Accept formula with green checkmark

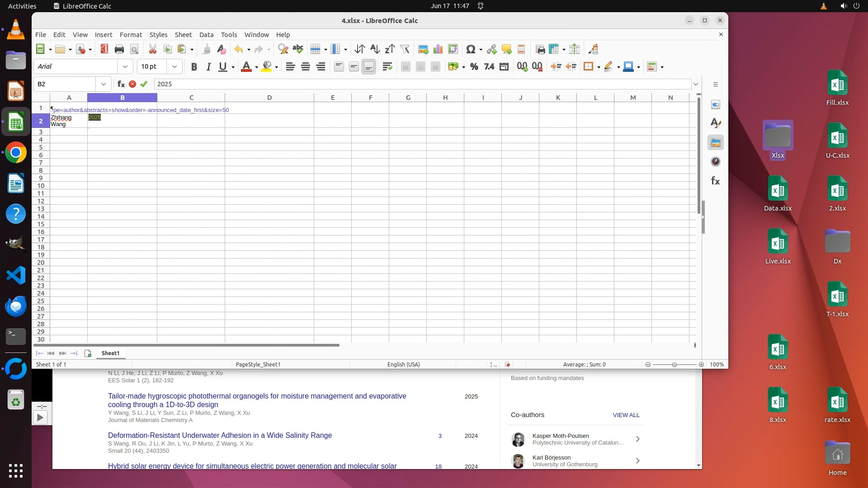click(144, 84)
